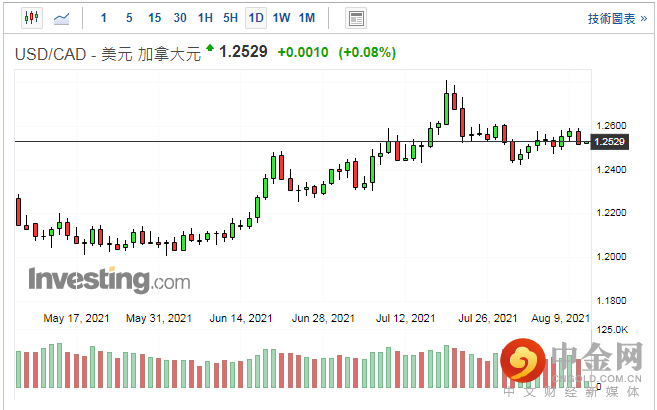The image size is (657, 410).
Task: Open the chart layout panel icon
Action: (x=355, y=18)
